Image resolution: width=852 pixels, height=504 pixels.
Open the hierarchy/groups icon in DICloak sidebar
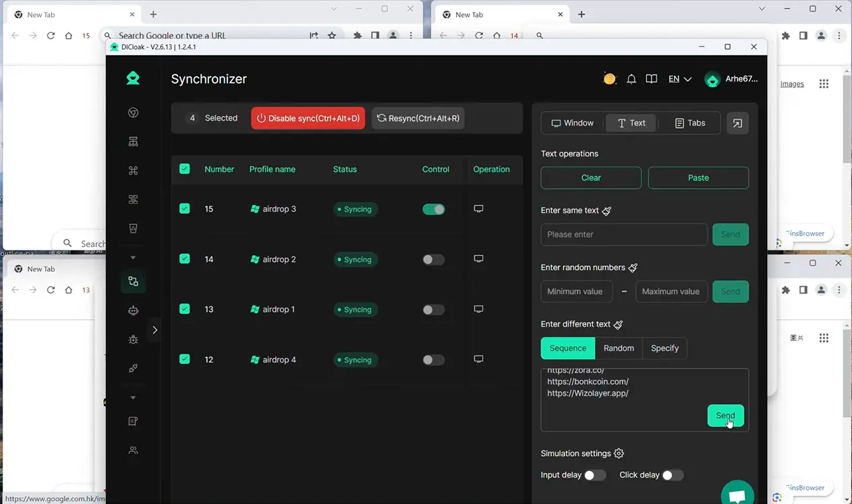[x=133, y=142]
